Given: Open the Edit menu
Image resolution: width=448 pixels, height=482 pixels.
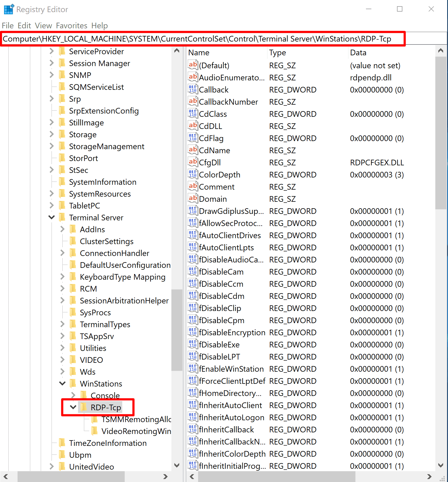Looking at the screenshot, I should point(24,26).
